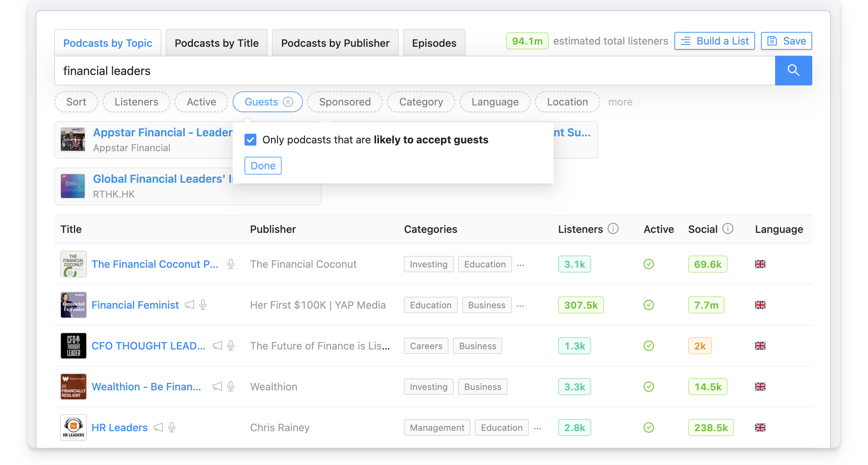Open the Active filter
Image resolution: width=868 pixels, height=465 pixels.
(201, 102)
